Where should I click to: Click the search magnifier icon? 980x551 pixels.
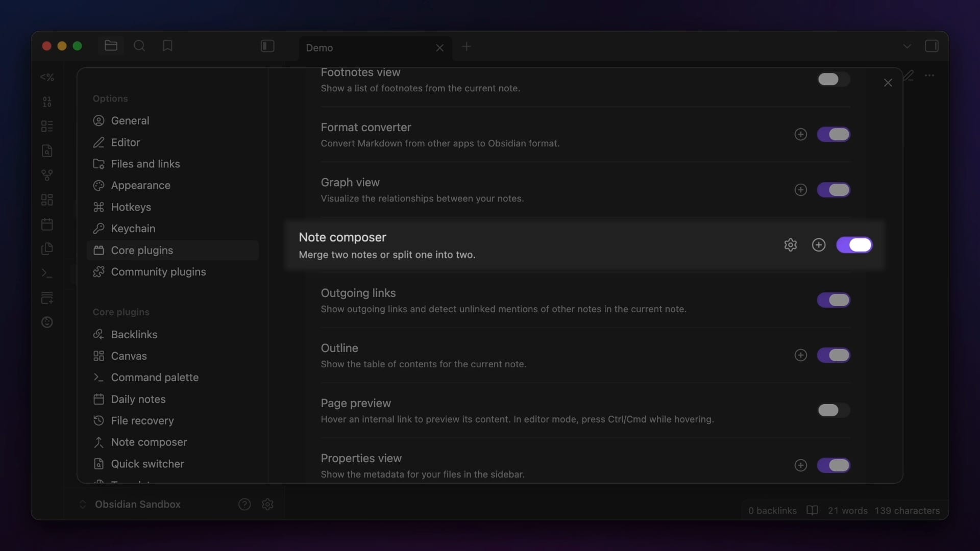click(x=139, y=46)
